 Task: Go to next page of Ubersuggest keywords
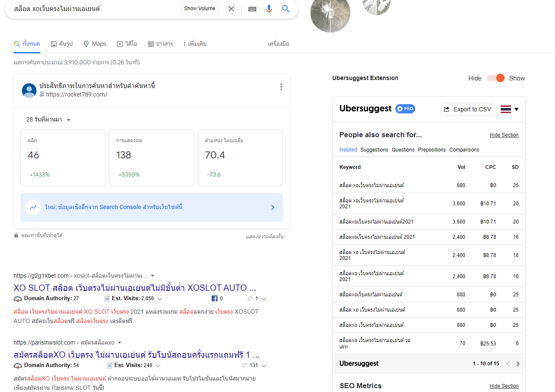[518, 364]
